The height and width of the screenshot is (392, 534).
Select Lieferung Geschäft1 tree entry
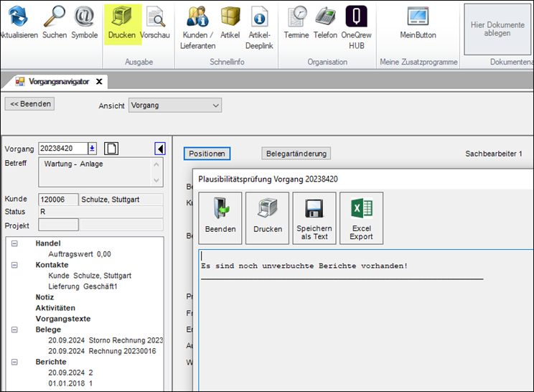[x=83, y=286]
